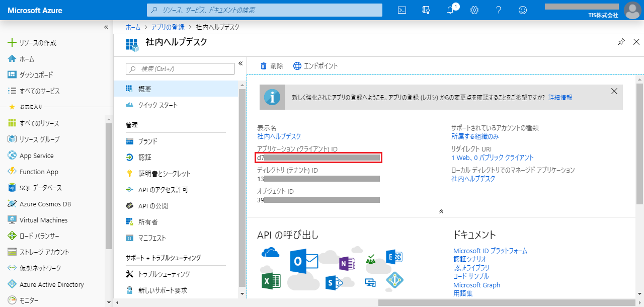Send feedback with the smiley icon
The image size is (644, 307).
tap(523, 10)
